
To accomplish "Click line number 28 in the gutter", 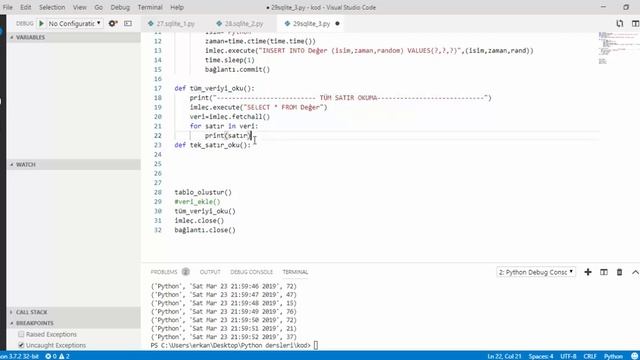I will coord(158,192).
